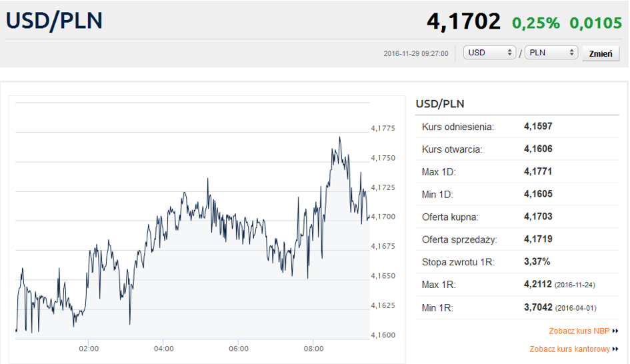Click the Kurs otwarcia label
Screen dimensions: 630x364
[x=452, y=149]
